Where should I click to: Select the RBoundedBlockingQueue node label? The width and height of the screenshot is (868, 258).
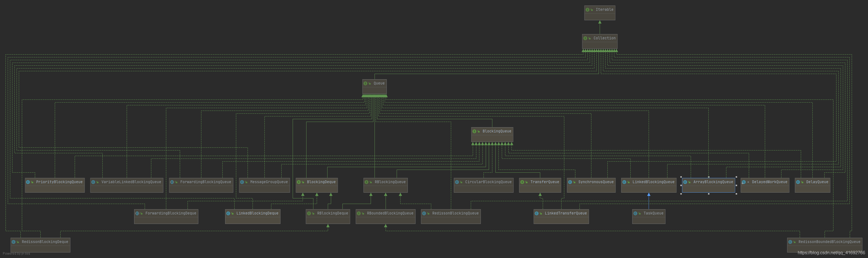[x=390, y=213]
